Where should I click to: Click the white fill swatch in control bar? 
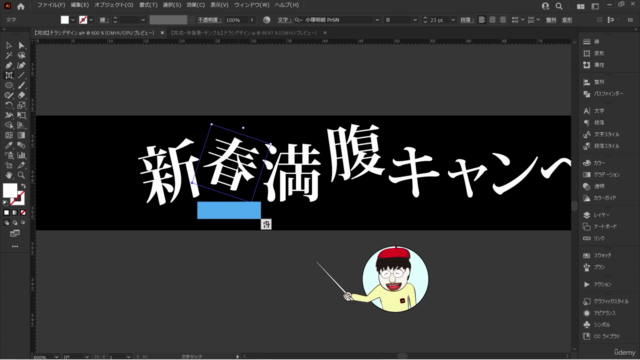pos(64,20)
